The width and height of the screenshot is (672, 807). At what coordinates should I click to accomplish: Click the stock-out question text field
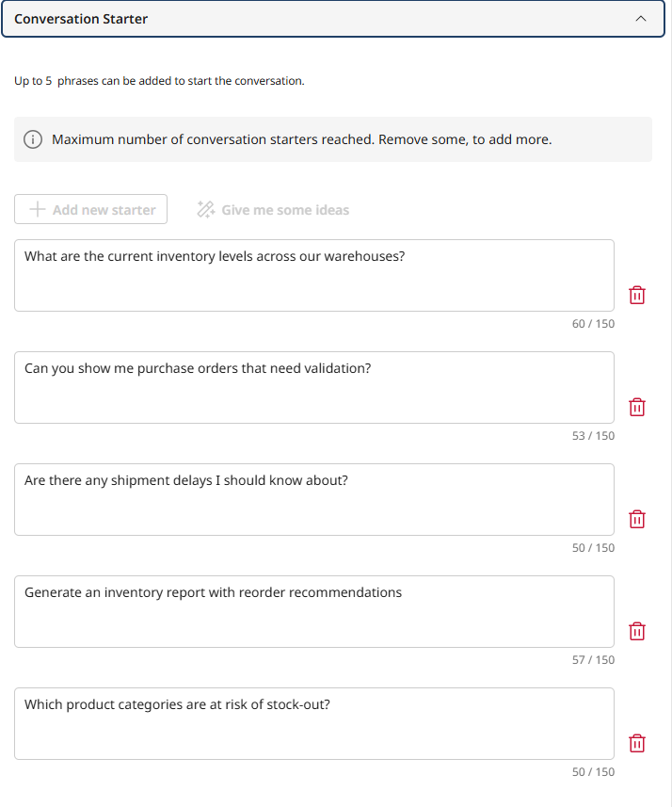tap(314, 722)
